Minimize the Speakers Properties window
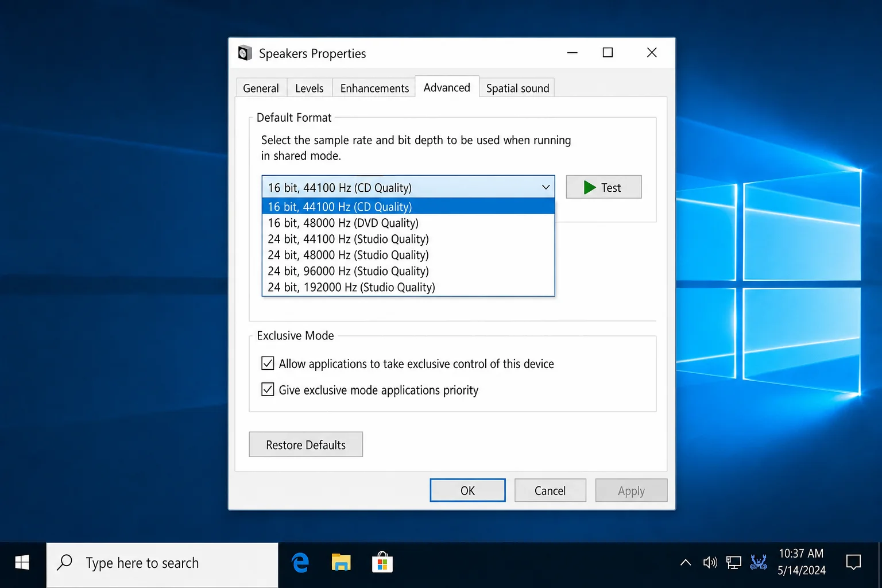The height and width of the screenshot is (588, 882). 572,52
